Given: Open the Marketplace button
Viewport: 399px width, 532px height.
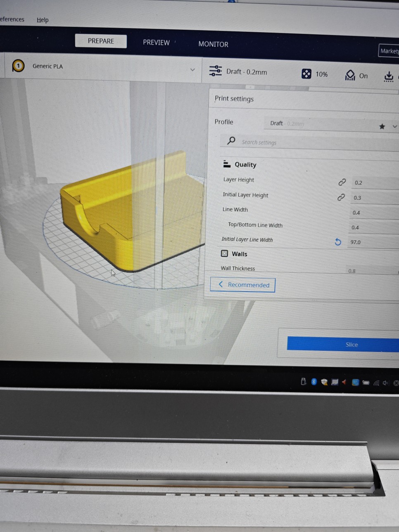Looking at the screenshot, I should point(389,51).
